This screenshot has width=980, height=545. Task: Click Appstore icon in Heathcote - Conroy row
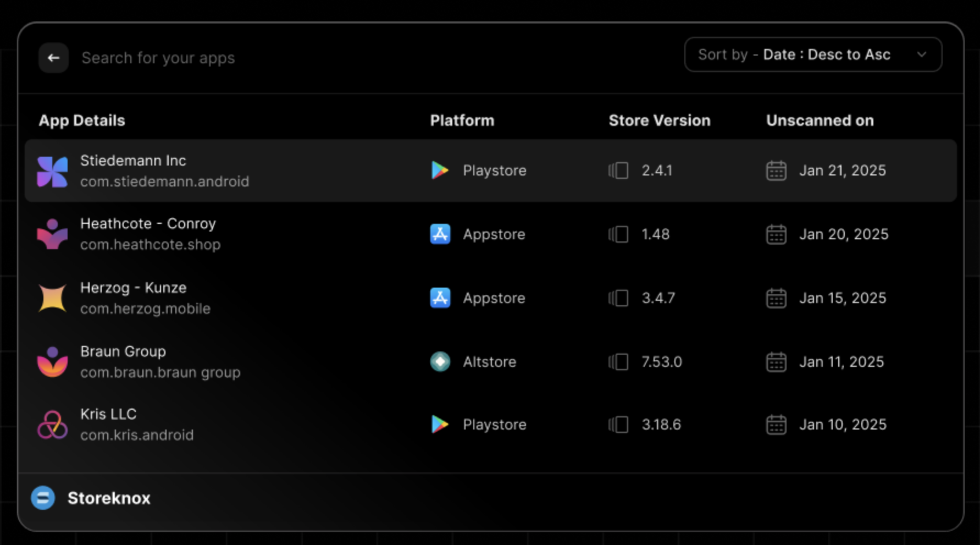440,234
